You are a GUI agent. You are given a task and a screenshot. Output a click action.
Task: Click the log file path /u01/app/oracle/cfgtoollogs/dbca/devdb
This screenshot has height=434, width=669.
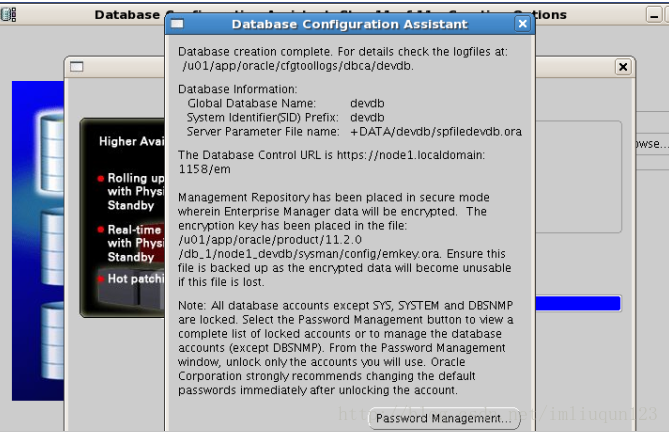coord(298,66)
